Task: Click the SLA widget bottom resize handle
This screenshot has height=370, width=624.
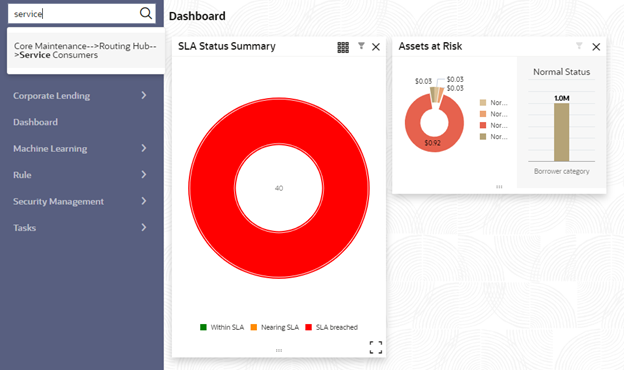Action: 279,351
